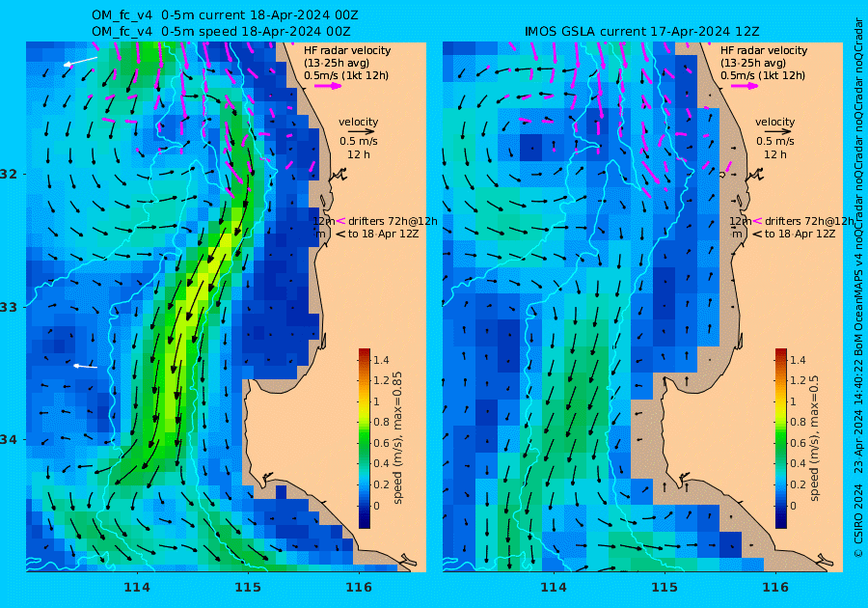
Task: Click the 'velocity' label in right map
Action: [x=775, y=122]
